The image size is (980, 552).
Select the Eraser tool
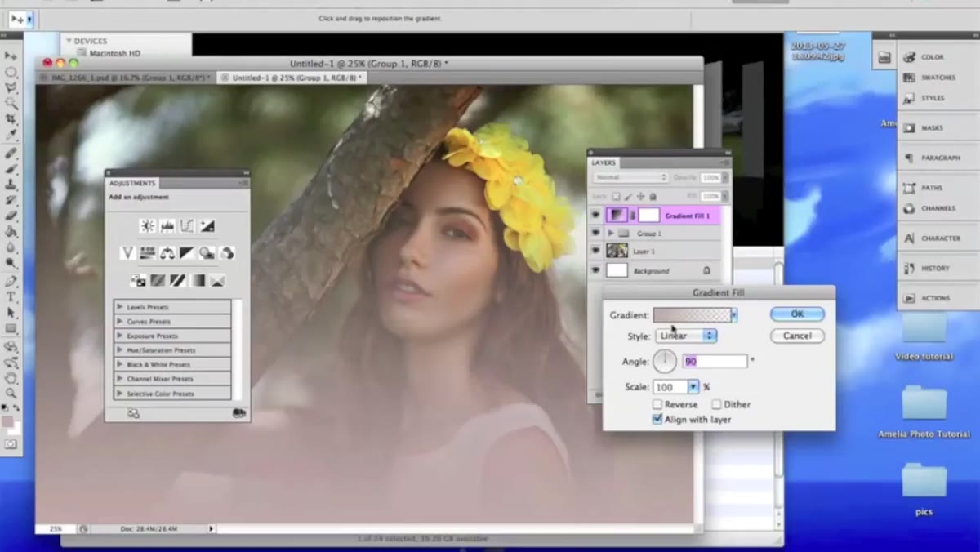click(11, 216)
